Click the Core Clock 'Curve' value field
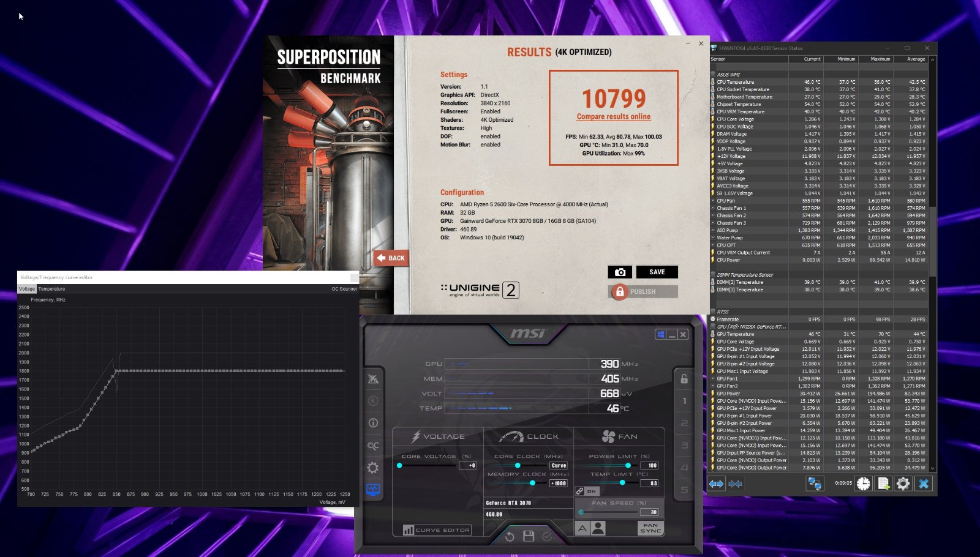Screen dimensions: 980x557 (x=559, y=465)
